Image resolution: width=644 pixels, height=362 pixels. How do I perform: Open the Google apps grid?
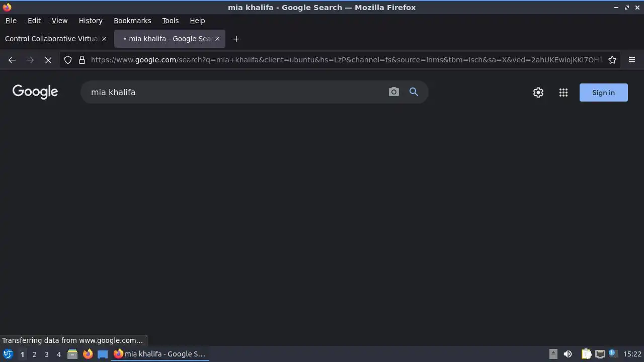[x=563, y=93]
